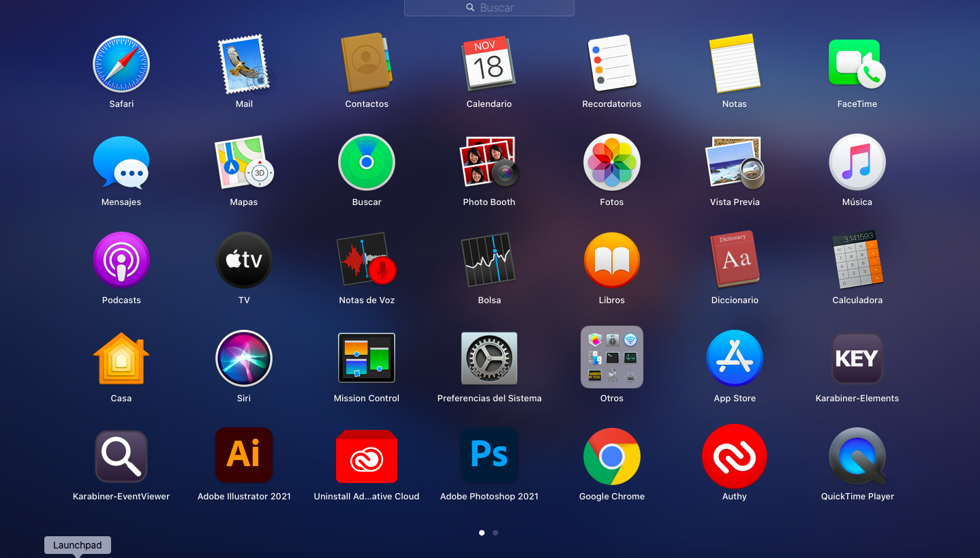The height and width of the screenshot is (558, 980).
Task: Open the Safari browser
Action: (121, 65)
